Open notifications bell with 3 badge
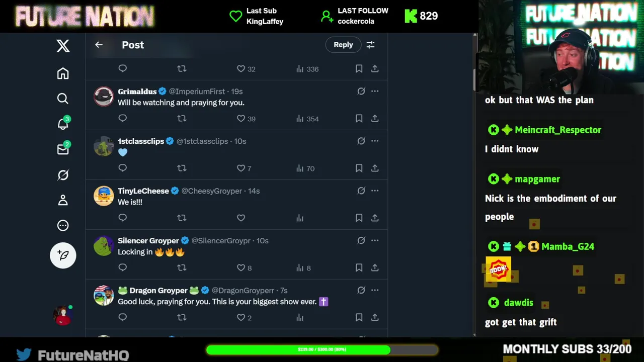Screen dimensions: 644x362 point(63,123)
